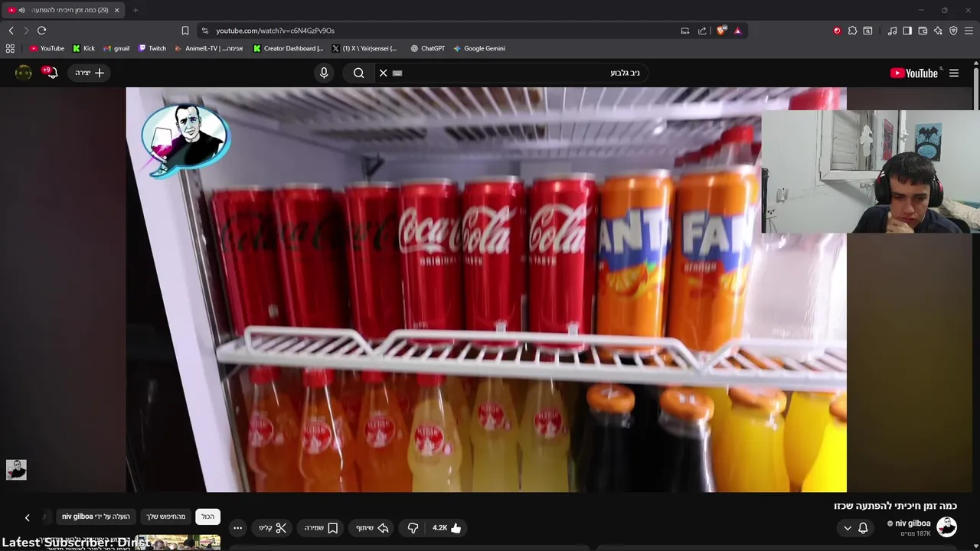This screenshot has height=551, width=980.
Task: Open a new browser tab with plus
Action: point(136,10)
